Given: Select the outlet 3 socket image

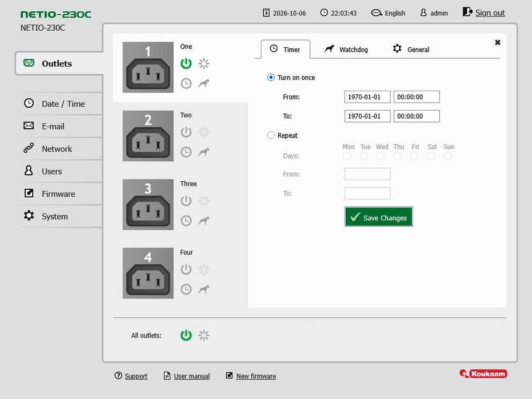Looking at the screenshot, I should (x=148, y=205).
